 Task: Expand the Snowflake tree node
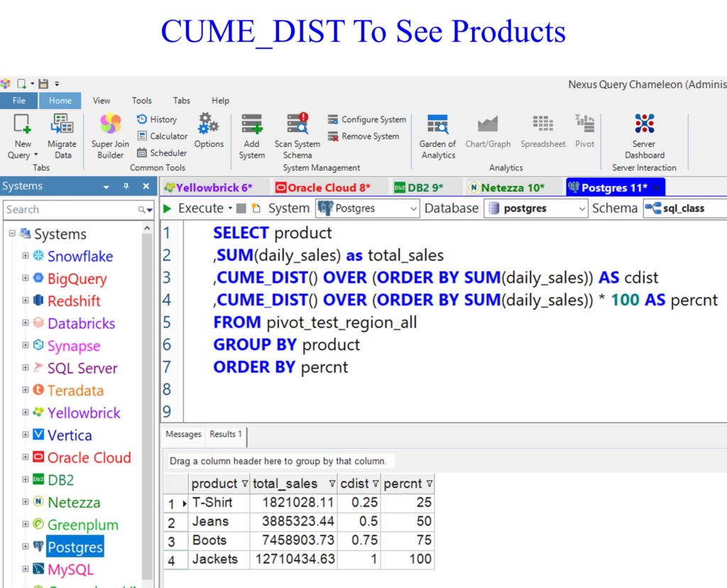(x=26, y=256)
